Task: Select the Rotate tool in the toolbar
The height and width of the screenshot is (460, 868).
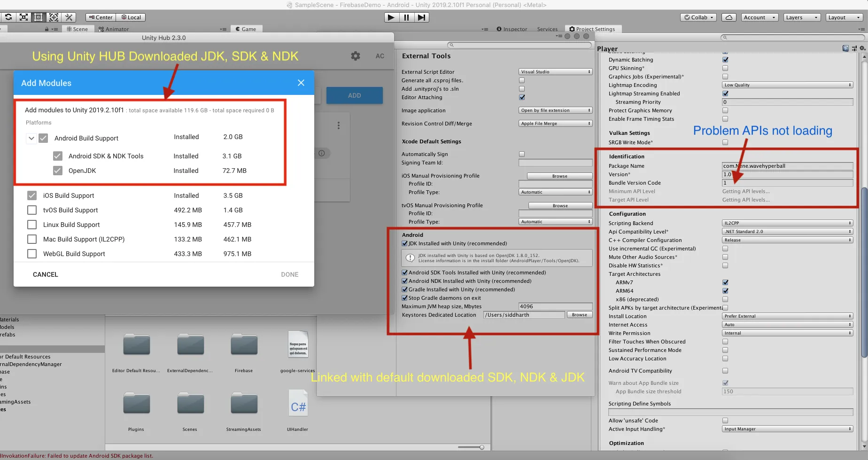Action: click(8, 17)
